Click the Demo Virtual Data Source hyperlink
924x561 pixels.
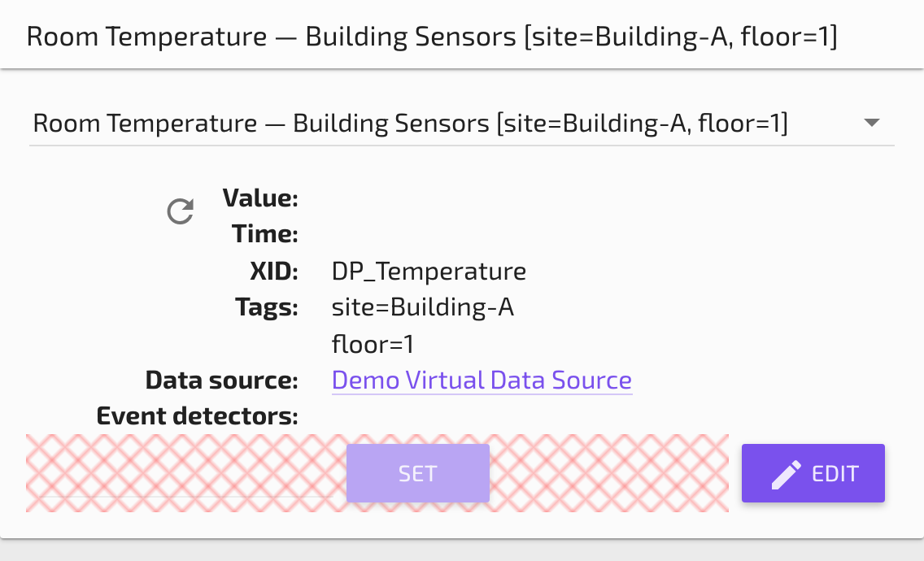point(482,380)
